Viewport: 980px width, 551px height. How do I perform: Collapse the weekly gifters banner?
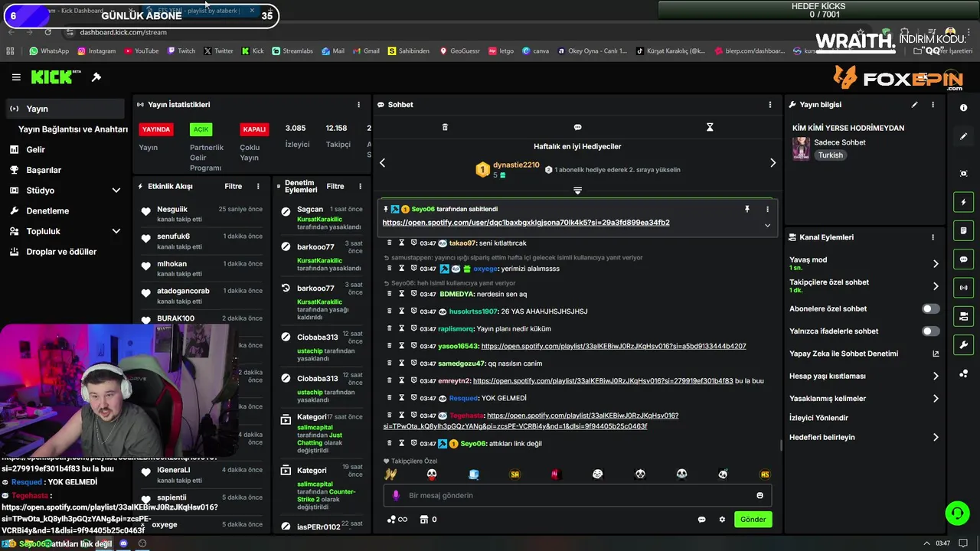577,191
